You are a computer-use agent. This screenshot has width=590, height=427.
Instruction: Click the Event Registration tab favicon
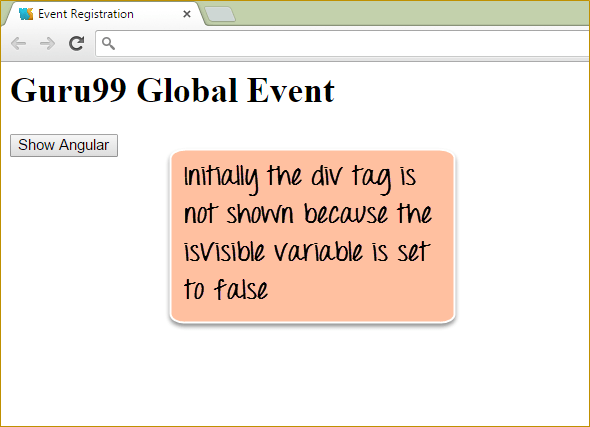pos(26,14)
